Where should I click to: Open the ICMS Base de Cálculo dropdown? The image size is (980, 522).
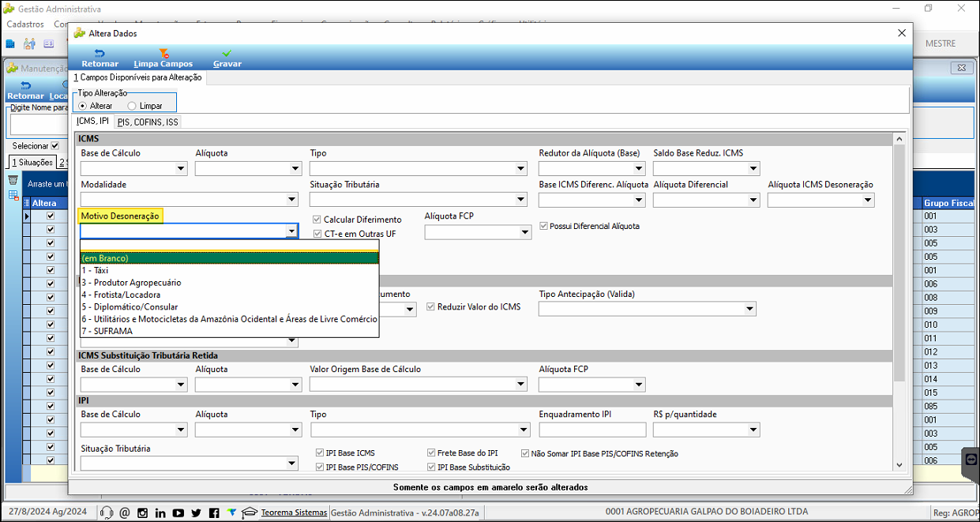(x=181, y=168)
